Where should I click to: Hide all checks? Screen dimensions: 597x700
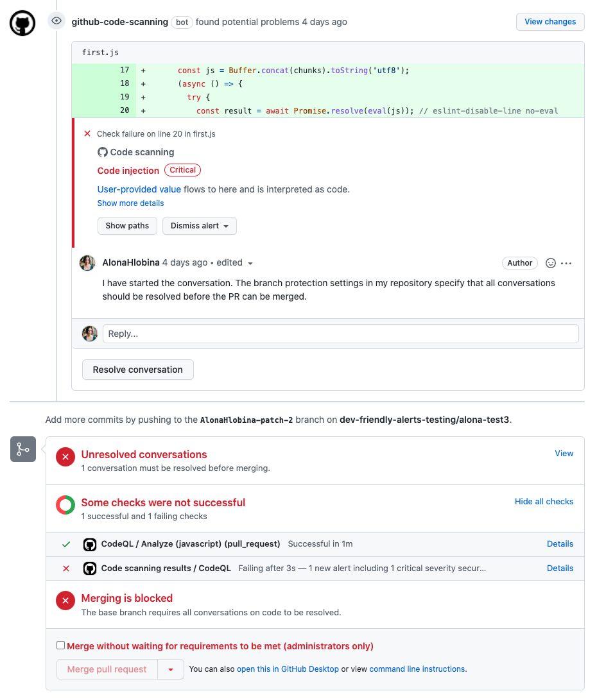coord(544,501)
